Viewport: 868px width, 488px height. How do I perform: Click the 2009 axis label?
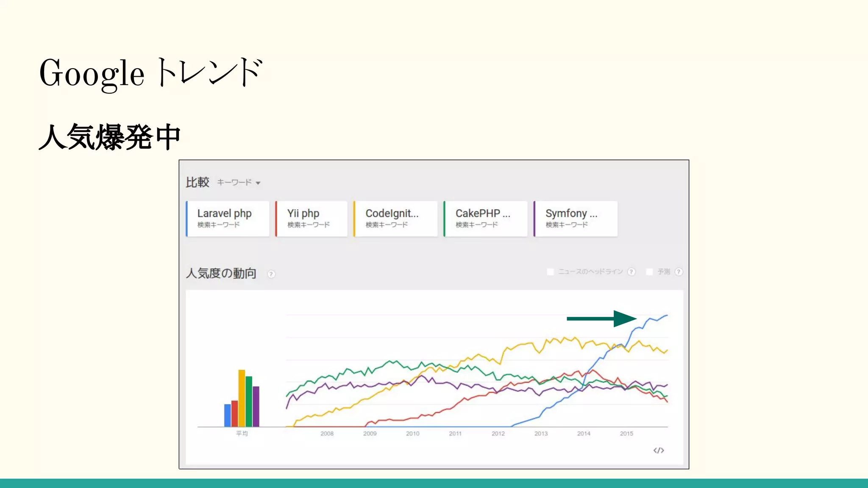(370, 433)
